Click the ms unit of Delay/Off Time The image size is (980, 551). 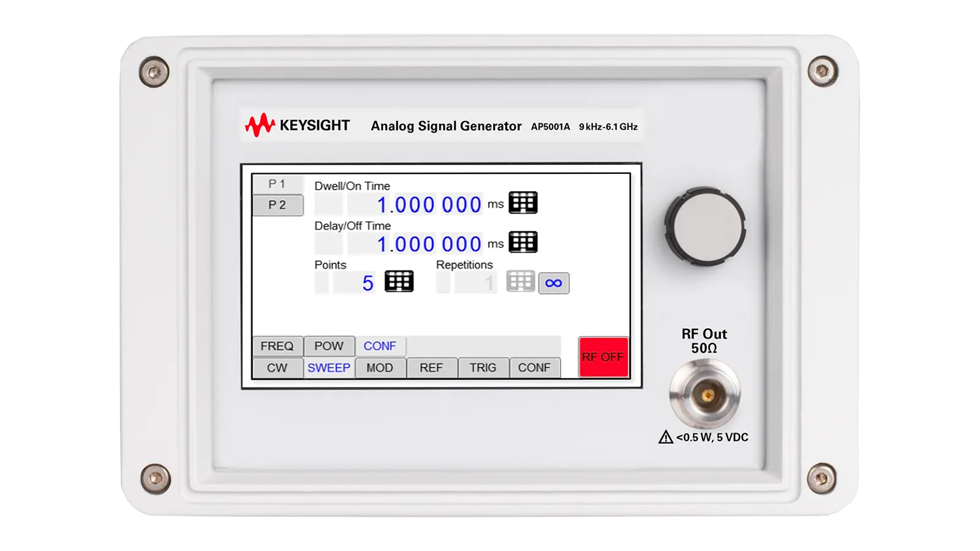point(496,244)
